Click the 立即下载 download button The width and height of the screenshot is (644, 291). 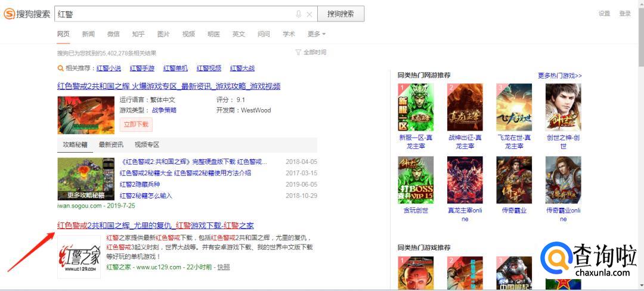[136, 125]
